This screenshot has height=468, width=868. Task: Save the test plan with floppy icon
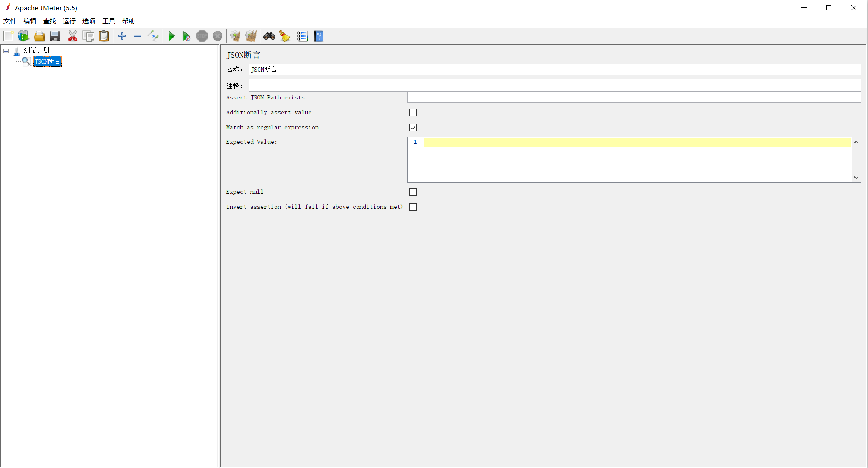(x=55, y=36)
